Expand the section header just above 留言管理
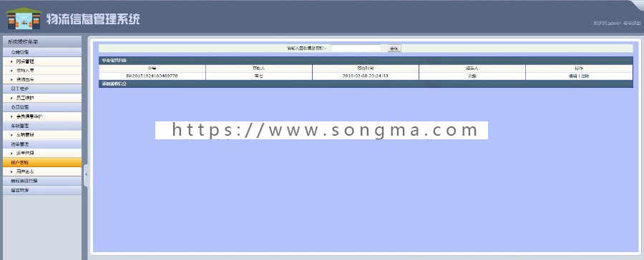Viewport: 644px width, 260px height. (42, 181)
